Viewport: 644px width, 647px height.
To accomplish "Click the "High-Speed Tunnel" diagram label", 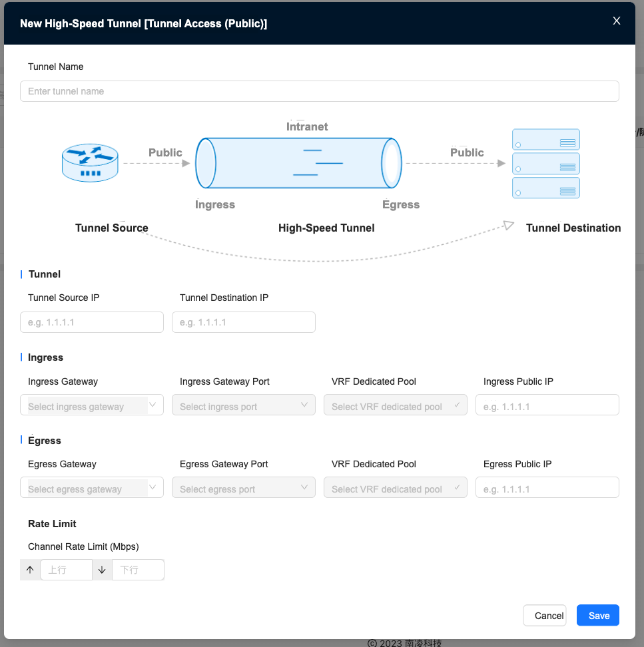I will [x=326, y=228].
